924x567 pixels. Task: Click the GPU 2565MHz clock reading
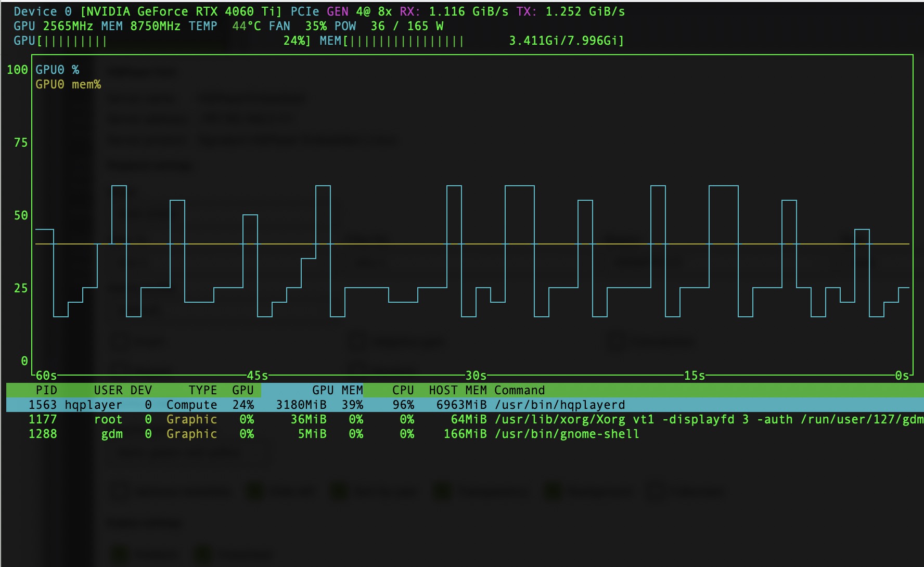click(x=54, y=26)
